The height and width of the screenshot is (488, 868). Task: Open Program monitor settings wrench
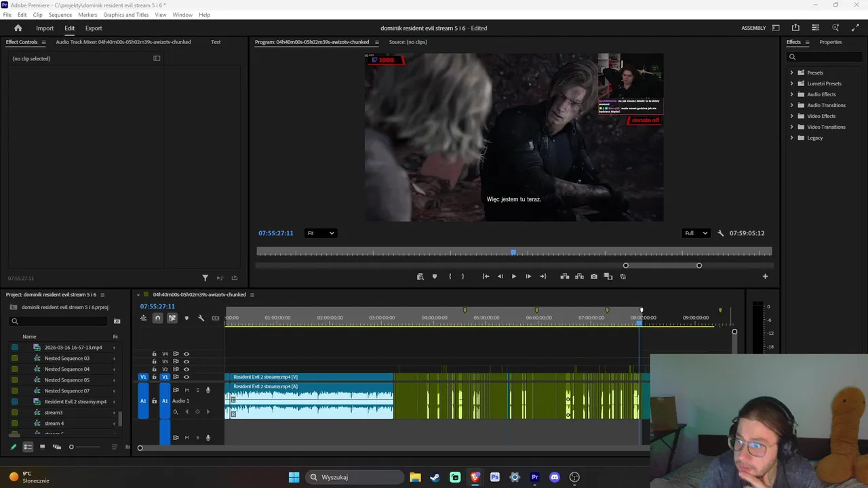point(721,233)
